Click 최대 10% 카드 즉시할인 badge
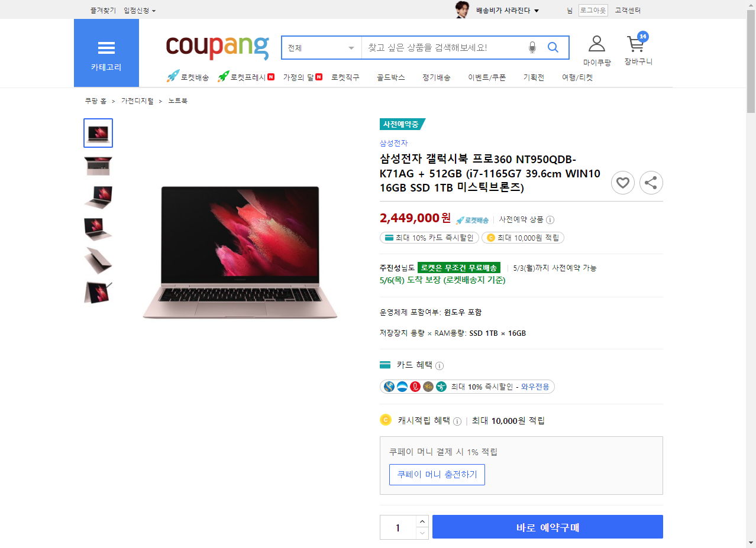This screenshot has width=756, height=548. point(429,238)
